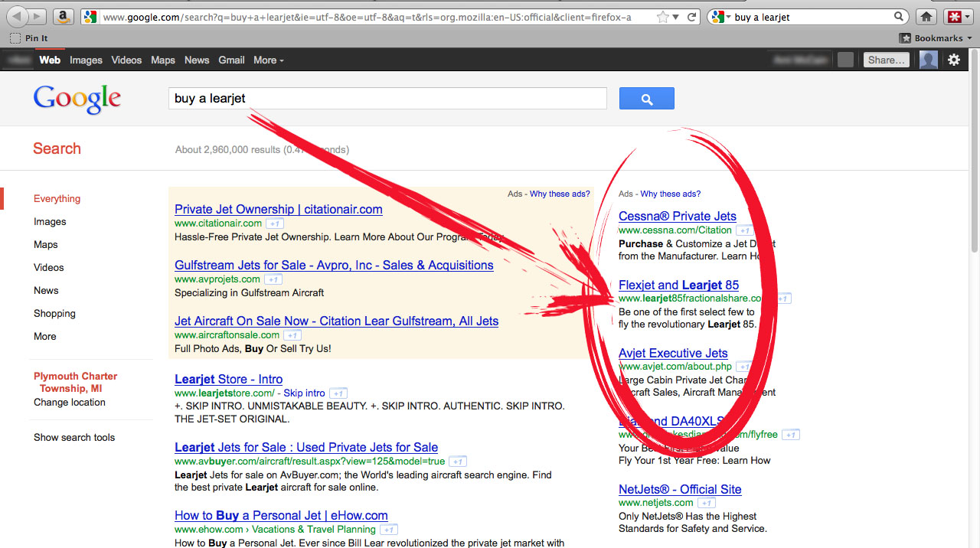The image size is (980, 548).
Task: Click the Google search query field
Action: point(387,99)
